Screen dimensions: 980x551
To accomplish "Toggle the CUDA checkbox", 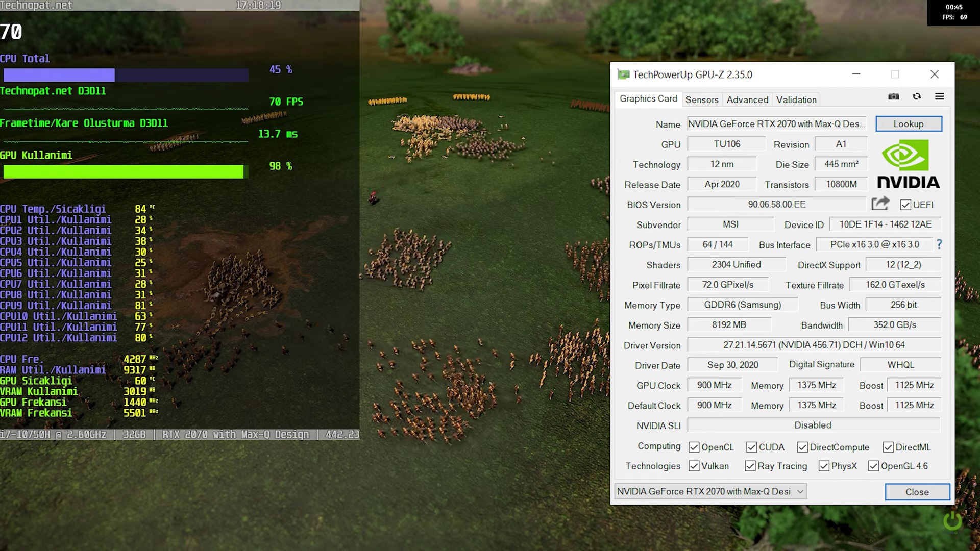I will tap(751, 447).
